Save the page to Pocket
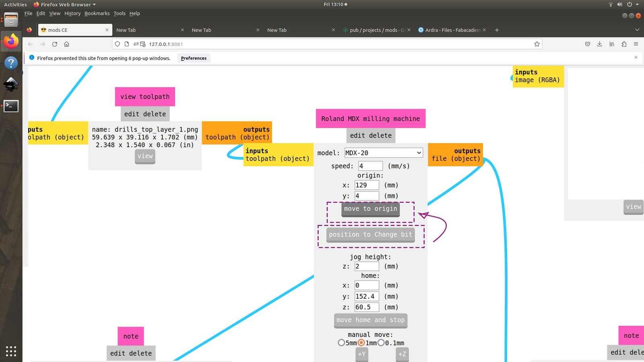This screenshot has width=644, height=362. pyautogui.click(x=588, y=44)
